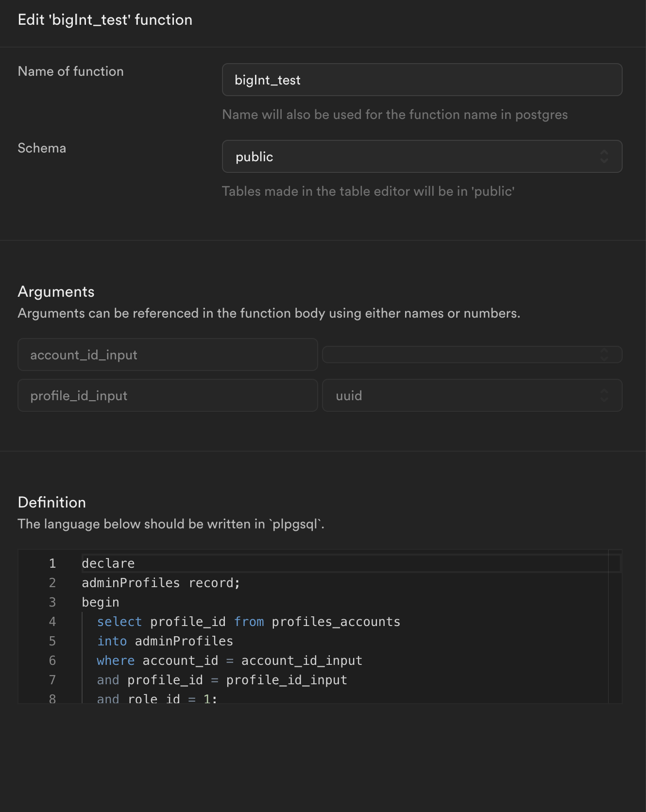Click the Schema dropdown chevron icon
This screenshot has height=812, width=646.
(x=604, y=156)
